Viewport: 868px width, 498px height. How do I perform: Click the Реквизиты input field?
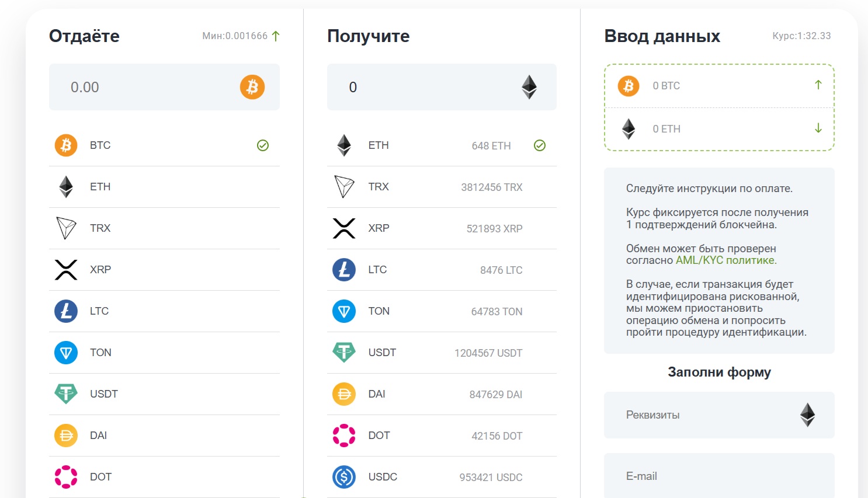point(719,415)
